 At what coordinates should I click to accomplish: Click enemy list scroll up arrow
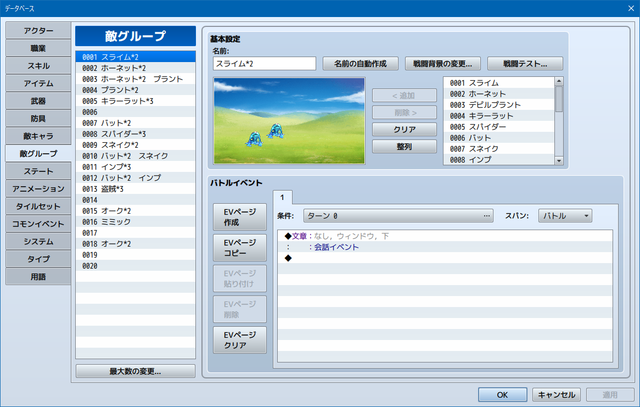coord(559,81)
